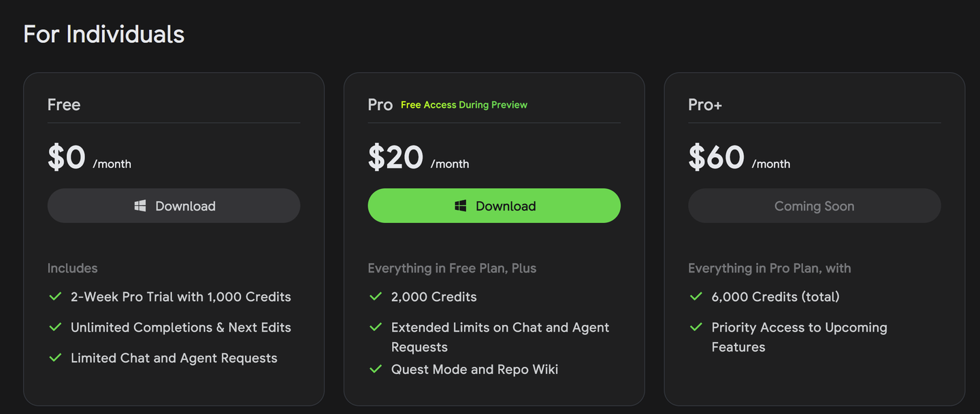Click the checkmark next to 2,000 Credits

point(376,296)
